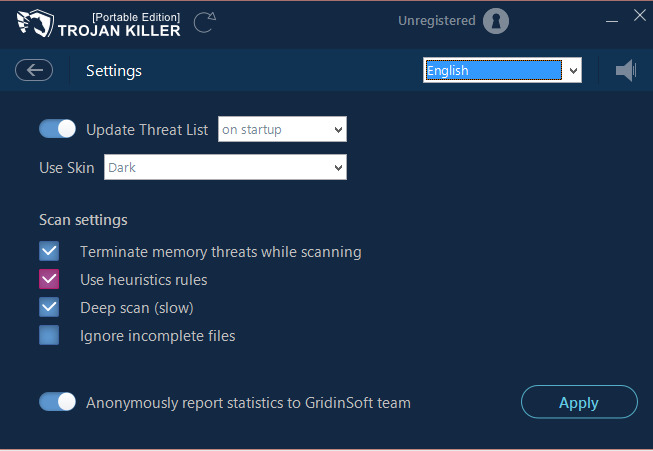Image resolution: width=653 pixels, height=451 pixels.
Task: Uncheck Deep scan (slow) checkbox
Action: coord(49,307)
